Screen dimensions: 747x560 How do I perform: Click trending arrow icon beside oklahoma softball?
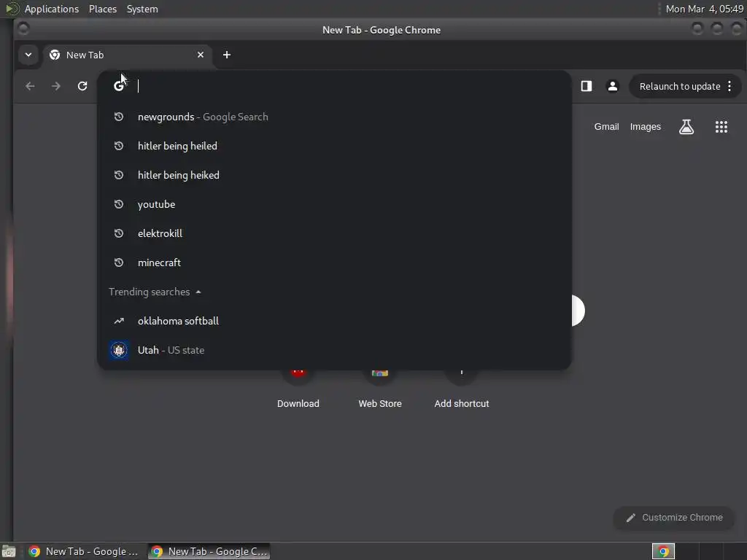119,321
